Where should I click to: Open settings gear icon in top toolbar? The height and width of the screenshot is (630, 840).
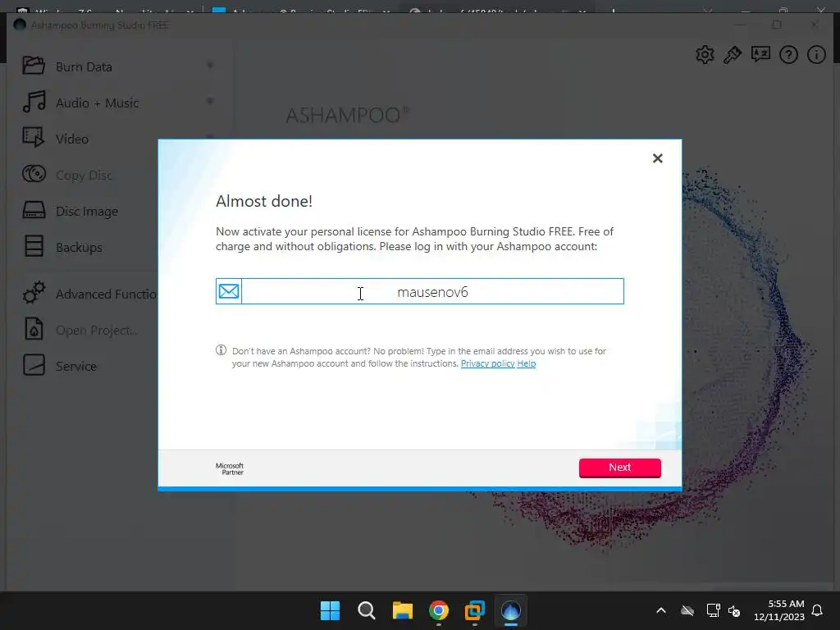(705, 55)
